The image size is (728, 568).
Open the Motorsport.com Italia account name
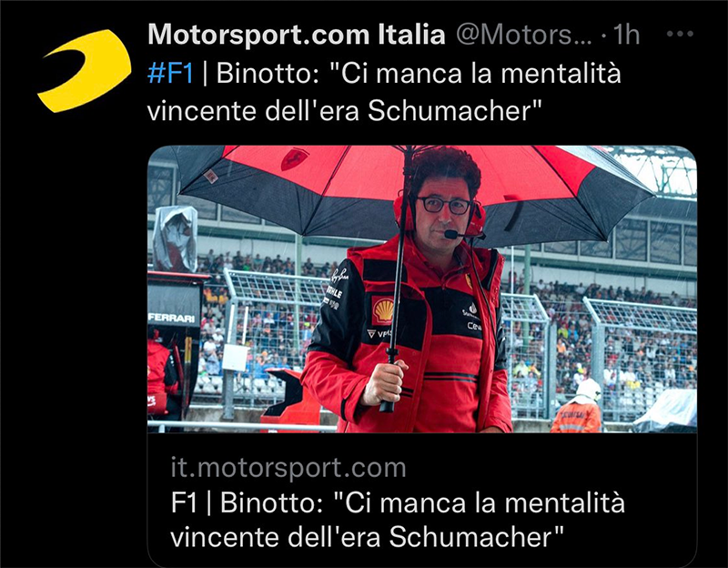coord(297,35)
